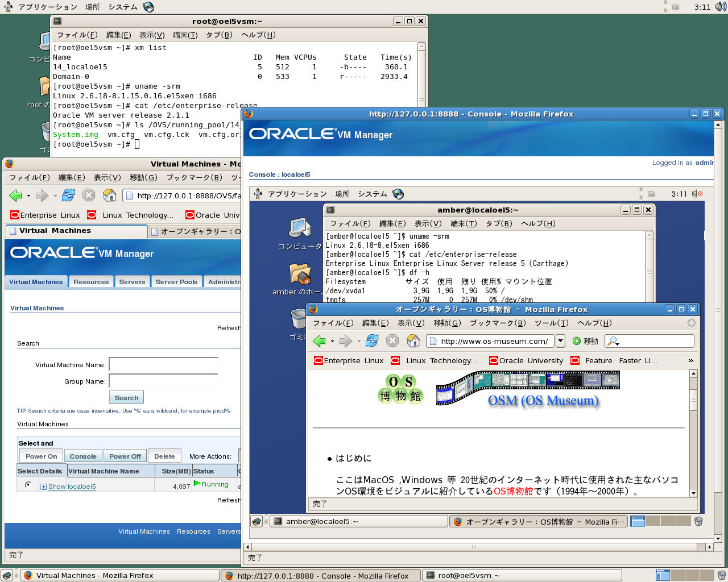Click vertical scrollbar in OS Museum page
Viewport: 728px width, 582px height.
693,433
